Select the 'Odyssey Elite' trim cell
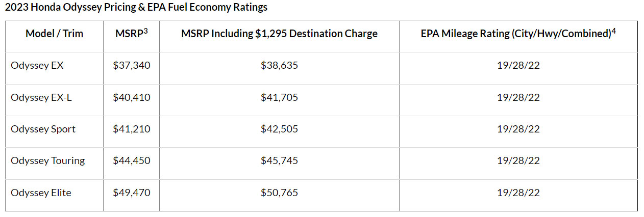 41,193
